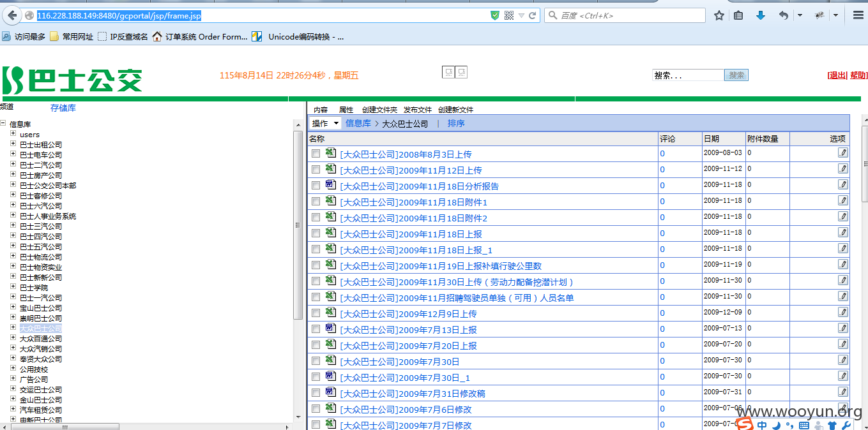
Task: Select the 巴士物流公司 tree item
Action: pos(41,257)
